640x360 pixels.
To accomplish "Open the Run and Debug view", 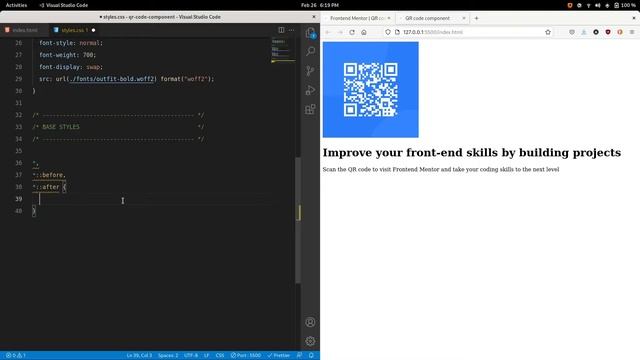I will click(310, 90).
